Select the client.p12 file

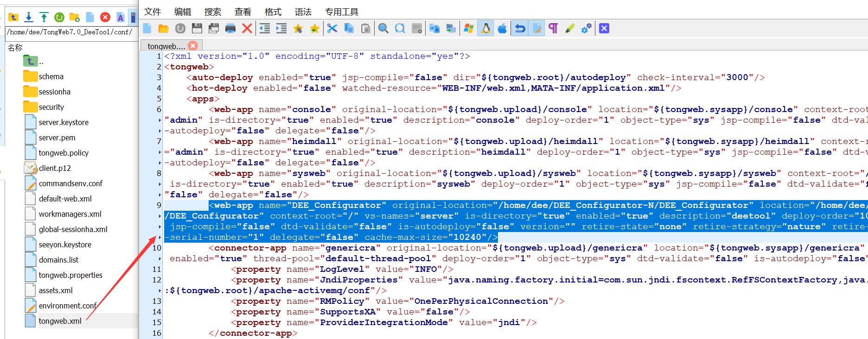tap(48, 168)
